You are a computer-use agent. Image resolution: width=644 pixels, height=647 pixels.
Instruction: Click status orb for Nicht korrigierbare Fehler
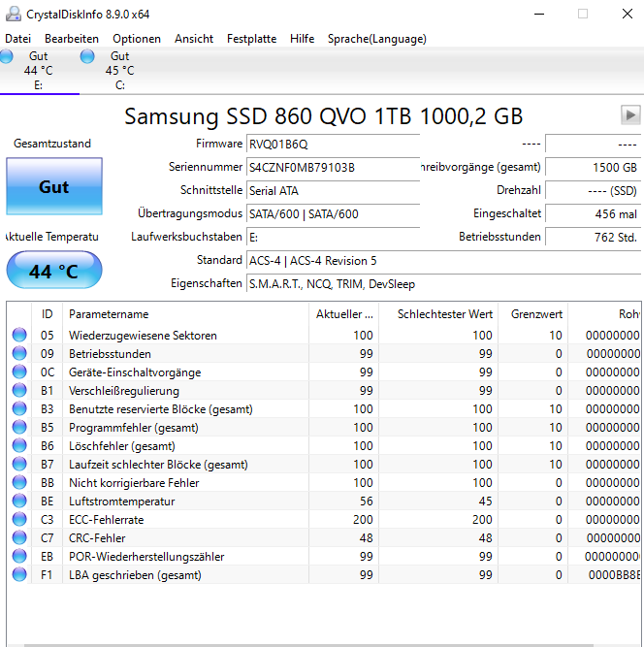tap(19, 482)
